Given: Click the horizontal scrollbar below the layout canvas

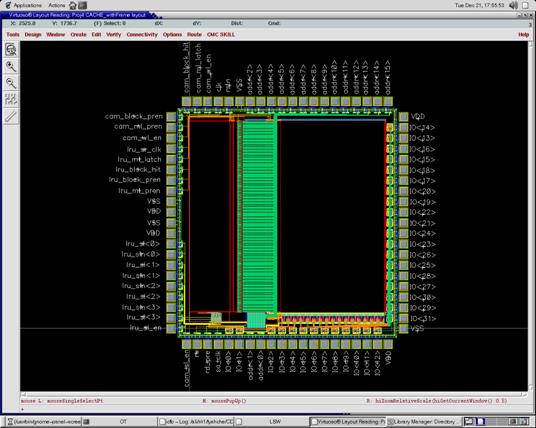Looking at the screenshot, I should click(274, 394).
